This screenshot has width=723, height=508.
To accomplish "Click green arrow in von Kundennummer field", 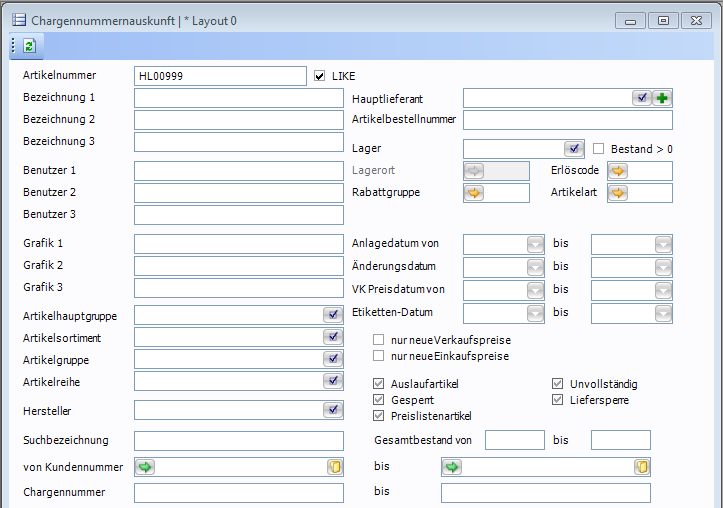I will coord(146,467).
